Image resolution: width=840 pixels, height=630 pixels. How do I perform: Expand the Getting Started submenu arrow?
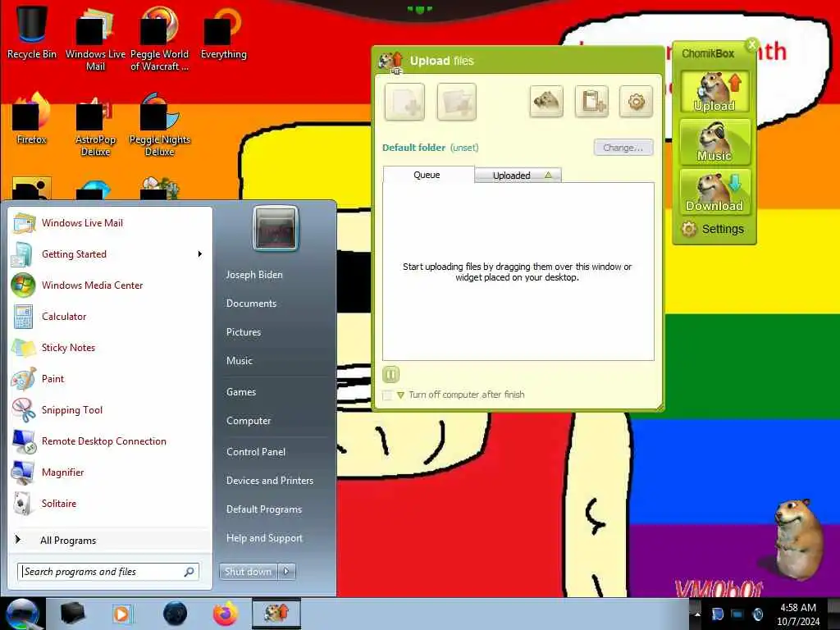click(x=200, y=254)
